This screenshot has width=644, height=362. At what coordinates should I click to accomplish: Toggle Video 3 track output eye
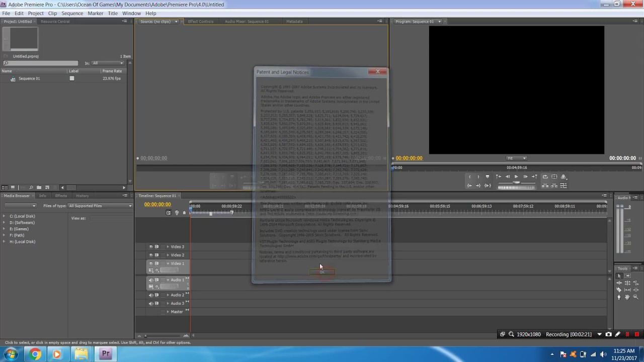coord(150,247)
